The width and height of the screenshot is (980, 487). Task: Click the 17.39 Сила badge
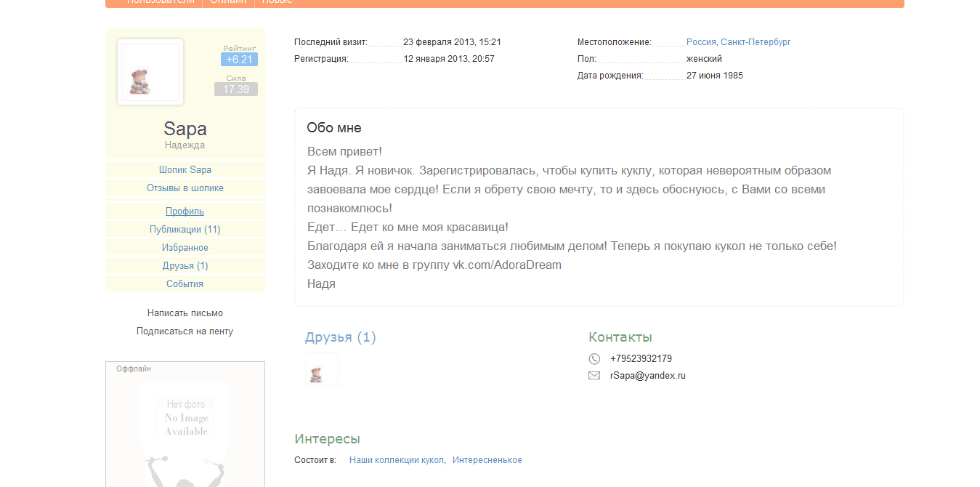coord(236,89)
